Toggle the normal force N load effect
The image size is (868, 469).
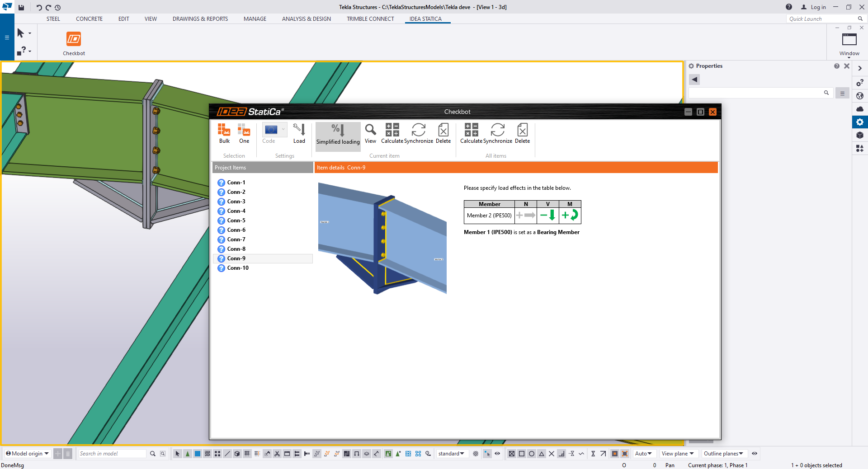click(526, 216)
